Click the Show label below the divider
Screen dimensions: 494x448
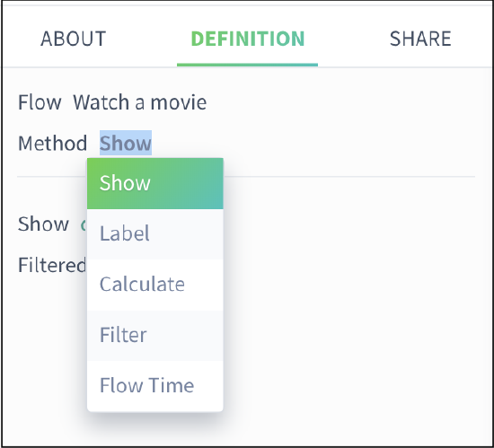point(43,224)
